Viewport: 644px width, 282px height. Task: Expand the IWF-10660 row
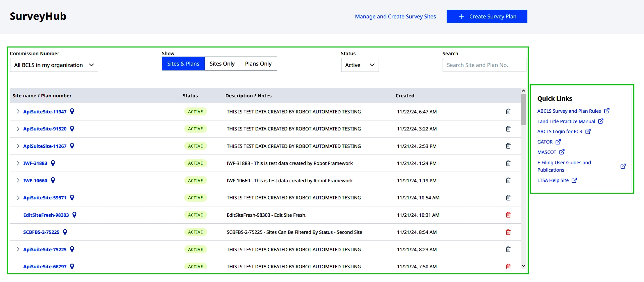[18, 181]
